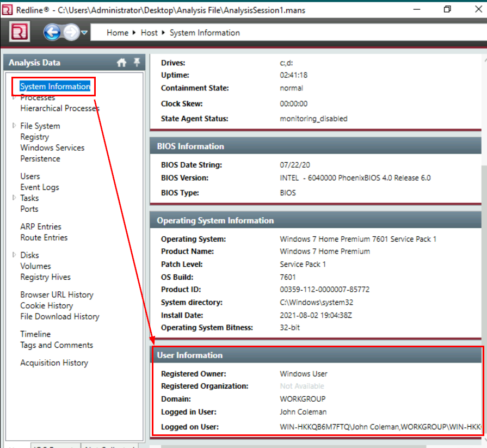
Task: Click the Logged on User value text
Action: (x=380, y=427)
